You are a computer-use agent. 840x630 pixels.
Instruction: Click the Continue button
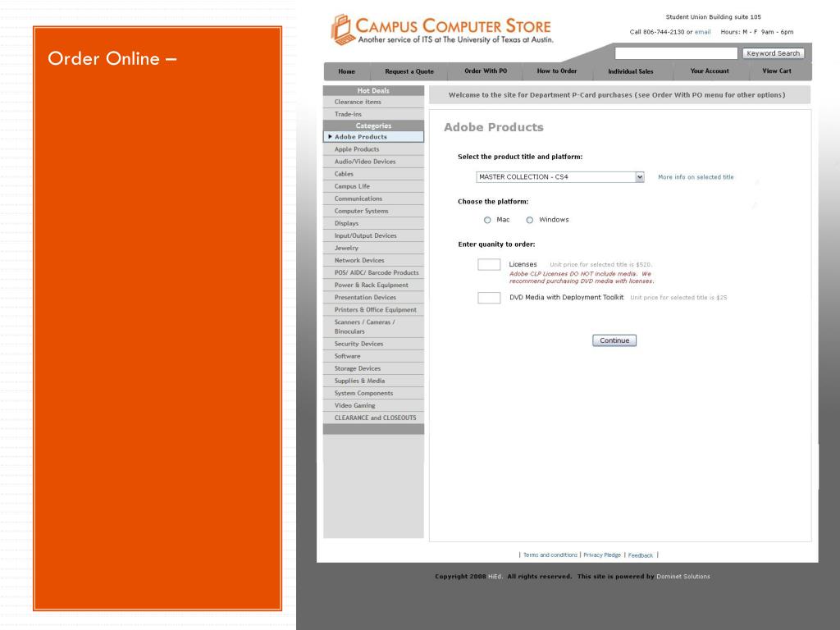(614, 340)
